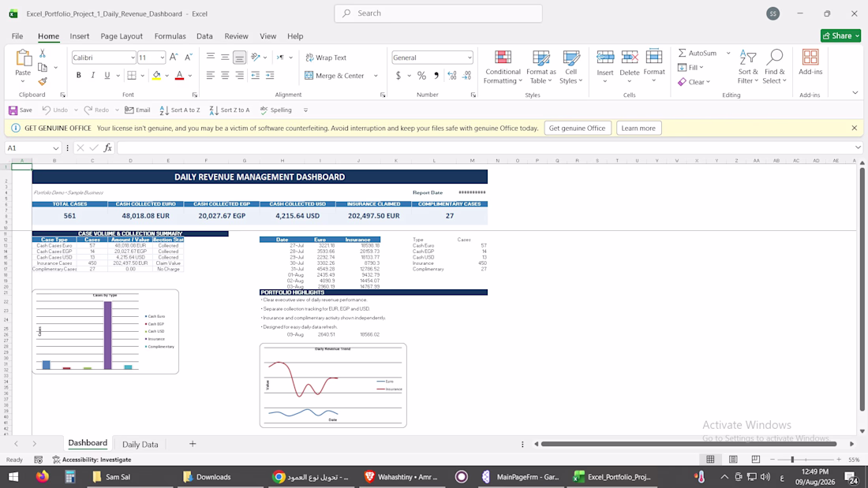Adjust the zoom slider handle
868x488 pixels.
[x=792, y=460]
